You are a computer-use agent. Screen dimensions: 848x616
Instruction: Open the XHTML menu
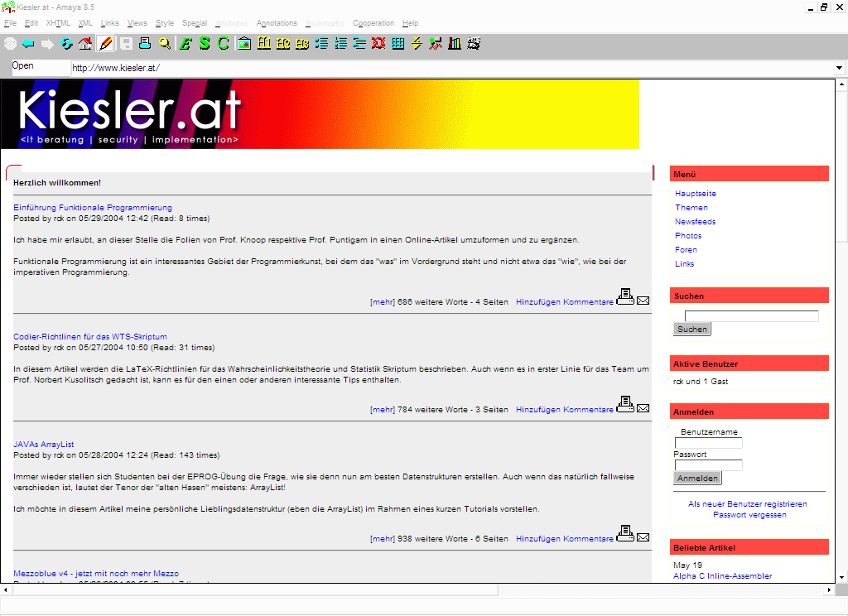[58, 23]
